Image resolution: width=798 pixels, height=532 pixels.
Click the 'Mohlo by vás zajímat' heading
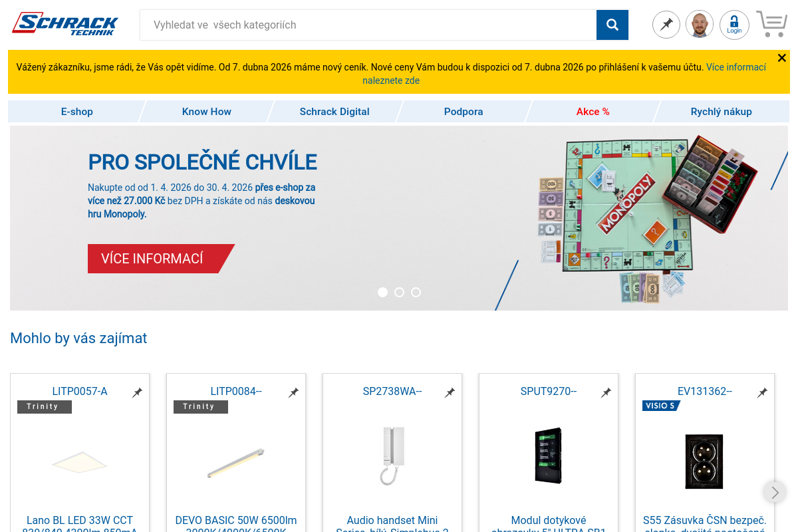tap(78, 338)
